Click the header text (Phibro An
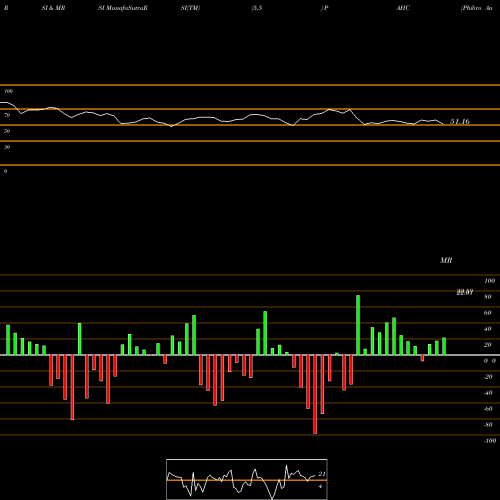The height and width of the screenshot is (500, 500). point(477,8)
